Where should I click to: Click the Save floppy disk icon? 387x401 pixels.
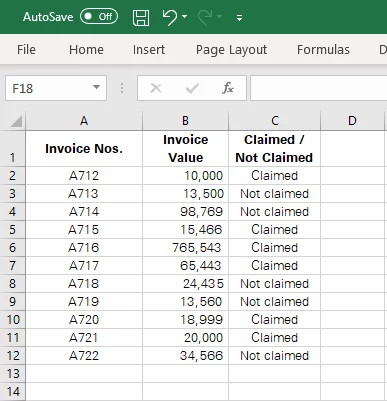pos(141,17)
